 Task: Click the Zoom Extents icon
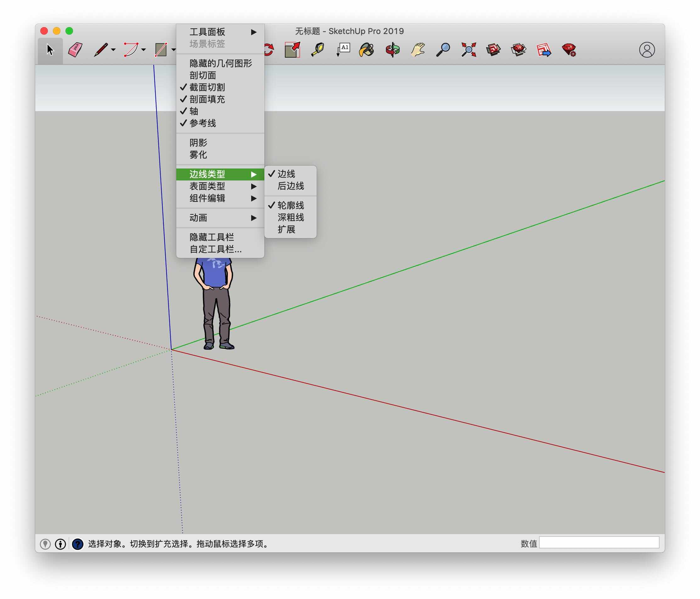click(x=469, y=50)
